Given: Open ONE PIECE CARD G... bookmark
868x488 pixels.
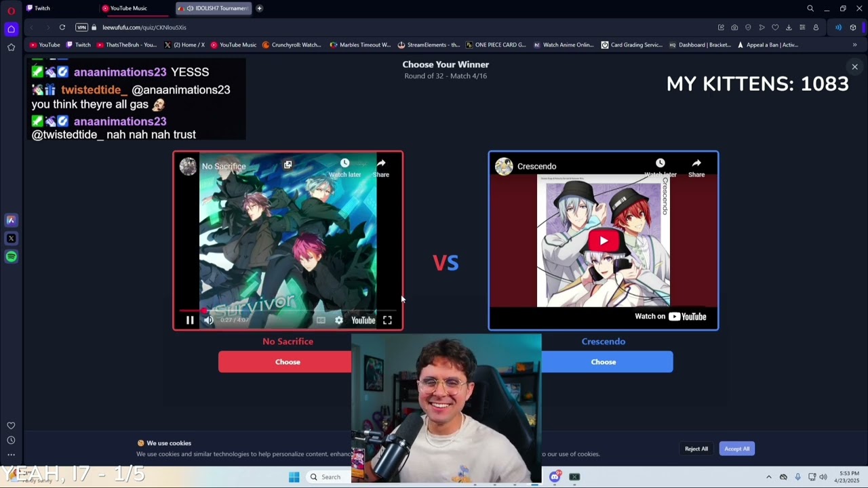Looking at the screenshot, I should tap(496, 45).
